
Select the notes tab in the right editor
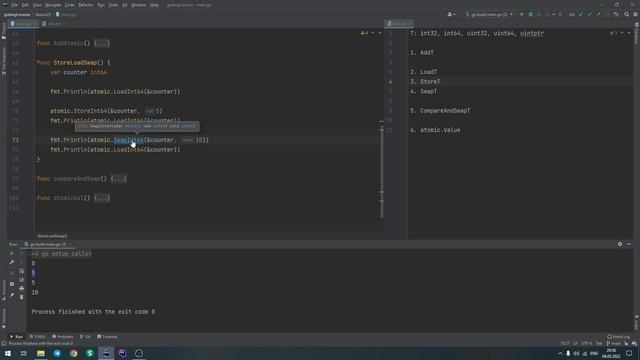click(399, 24)
